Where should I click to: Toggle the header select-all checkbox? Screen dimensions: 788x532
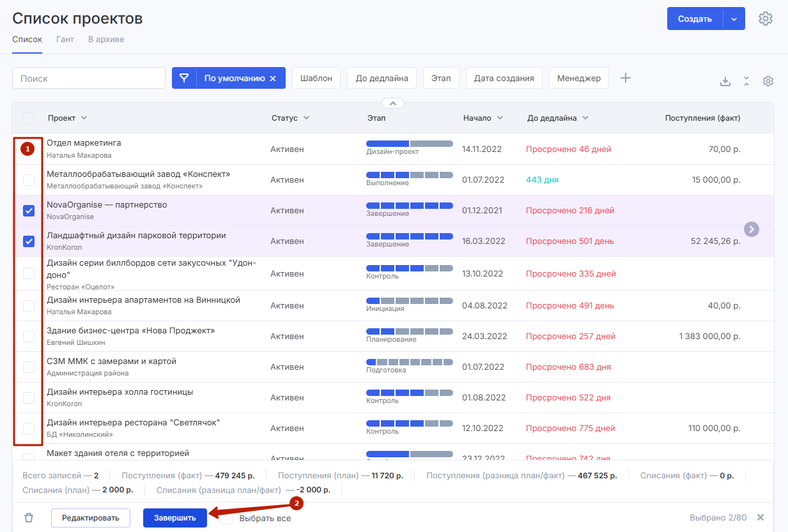29,118
